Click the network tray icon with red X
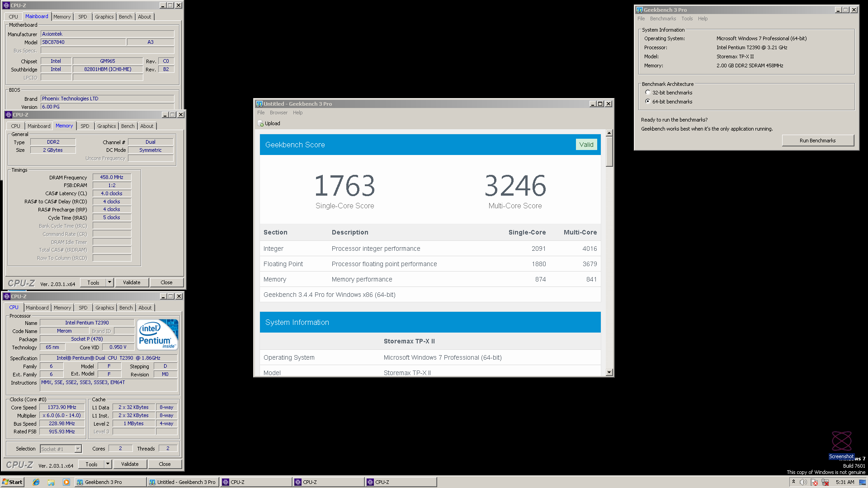The image size is (868, 488). tap(825, 482)
